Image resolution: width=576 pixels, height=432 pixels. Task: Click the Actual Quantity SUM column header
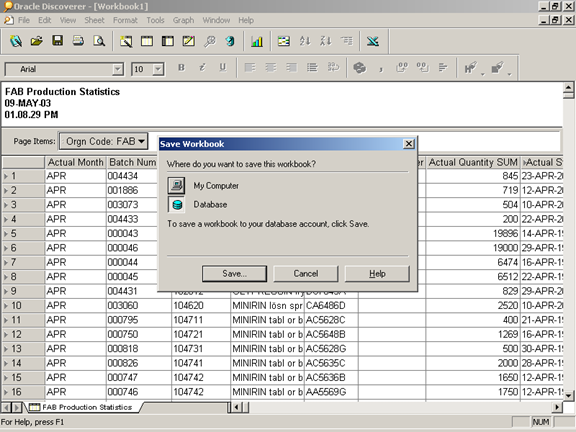(473, 162)
